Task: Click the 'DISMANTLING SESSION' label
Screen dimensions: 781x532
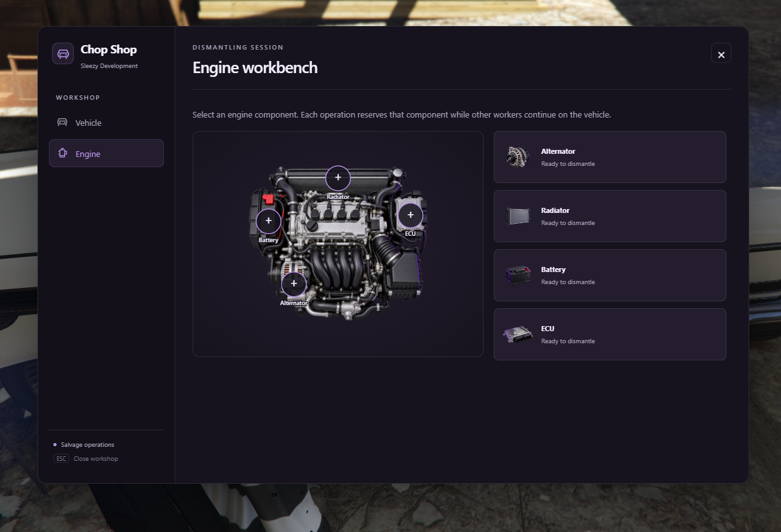Action: click(238, 48)
